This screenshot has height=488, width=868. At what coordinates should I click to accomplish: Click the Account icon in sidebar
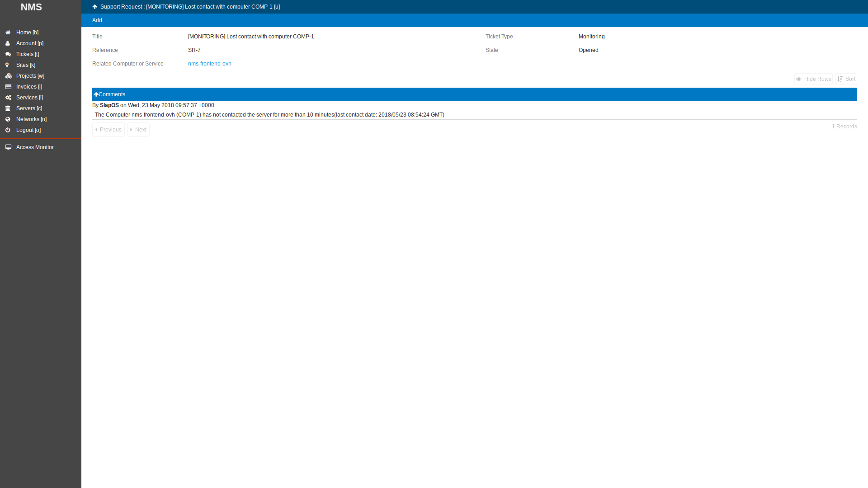pos(8,43)
